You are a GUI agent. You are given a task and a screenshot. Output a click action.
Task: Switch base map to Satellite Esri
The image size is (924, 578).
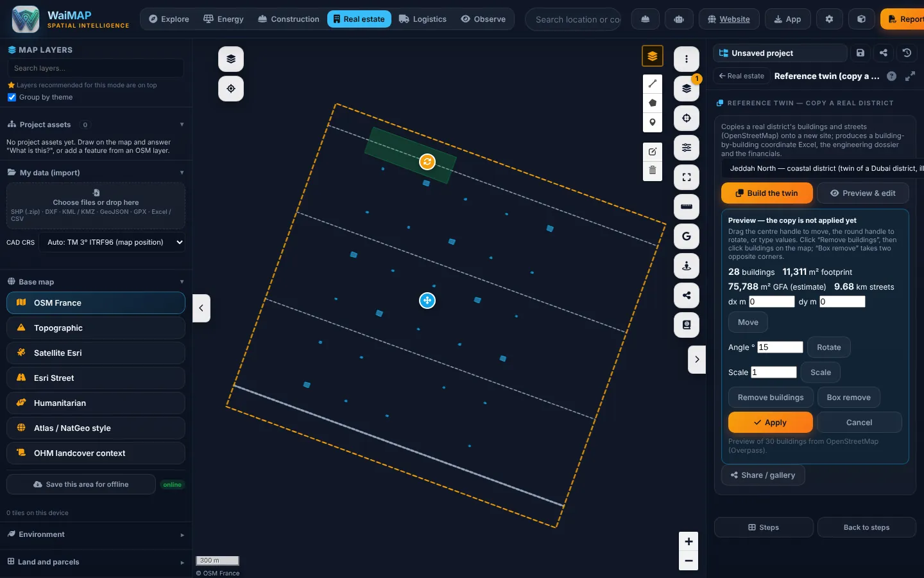(x=96, y=353)
